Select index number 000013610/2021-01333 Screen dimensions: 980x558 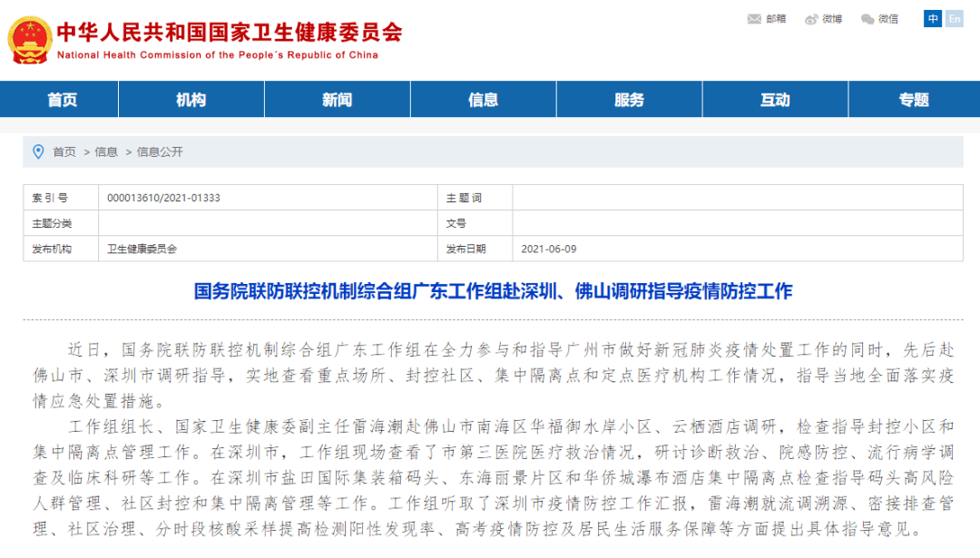(163, 198)
